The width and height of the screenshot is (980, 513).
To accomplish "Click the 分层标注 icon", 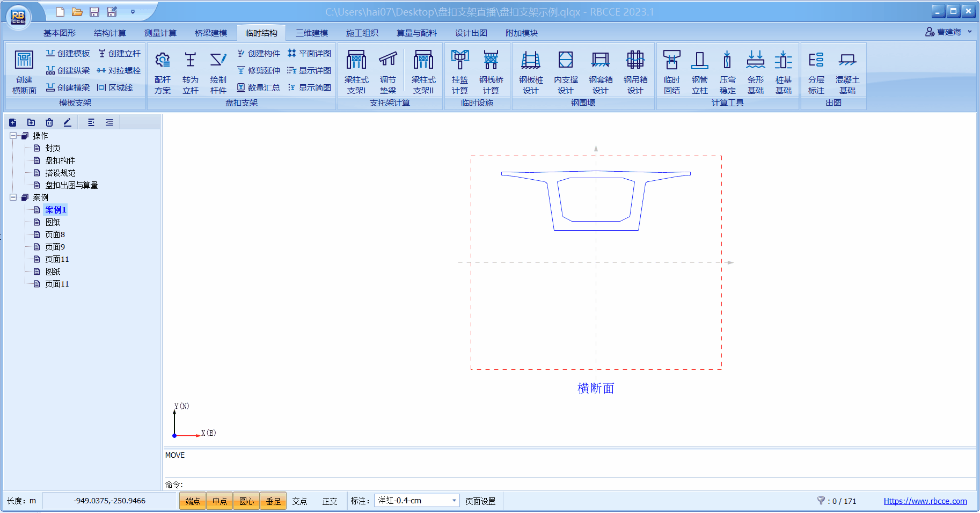I will [x=816, y=71].
